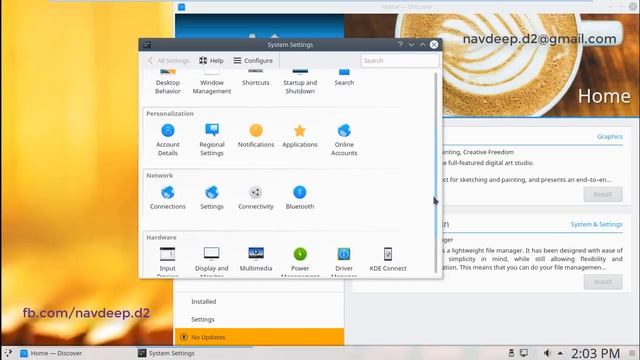640x360 pixels.
Task: Open Shortcuts settings module
Action: tap(256, 78)
